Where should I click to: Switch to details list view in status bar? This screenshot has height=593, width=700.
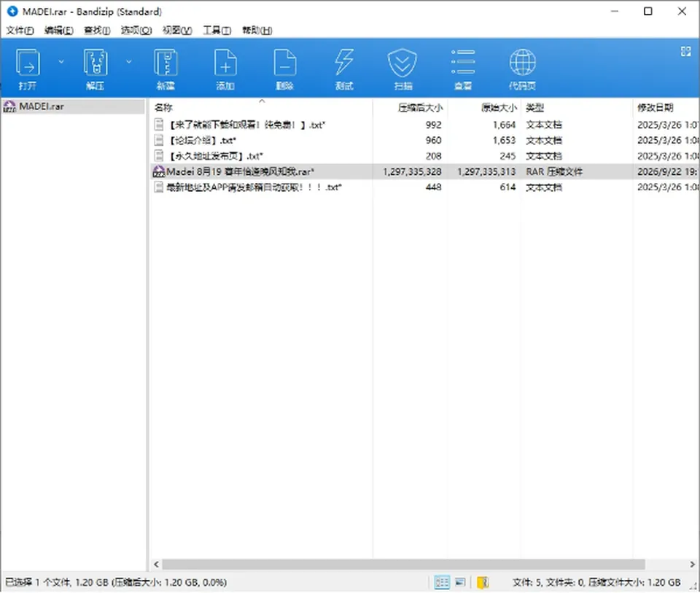point(442,582)
